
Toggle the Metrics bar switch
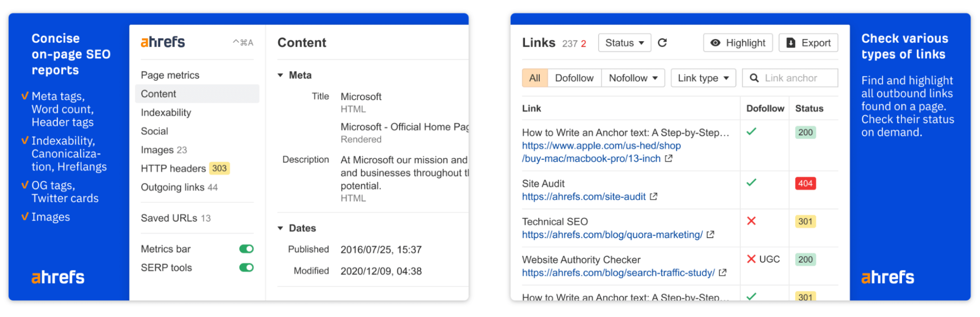(246, 249)
